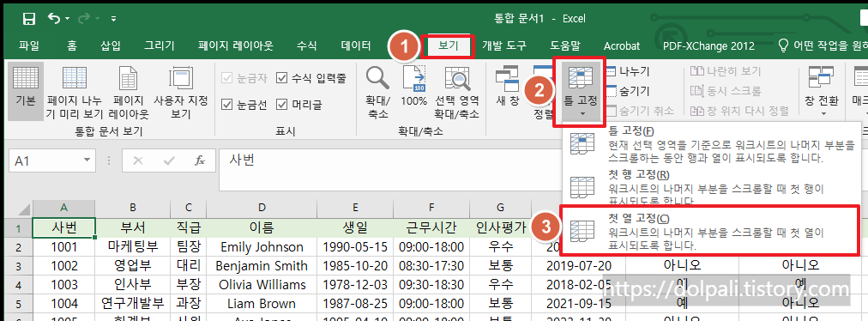
Task: Click header cell 부서
Action: click(133, 227)
